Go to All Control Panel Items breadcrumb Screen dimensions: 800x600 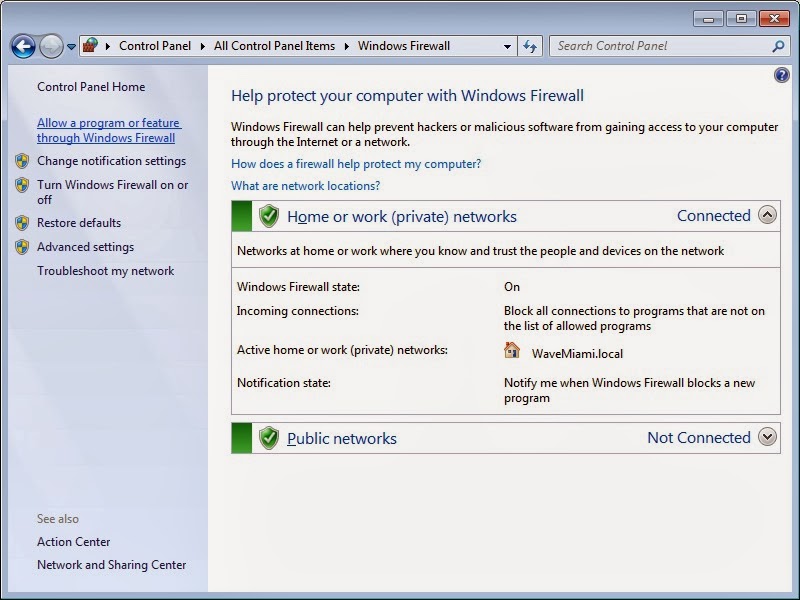274,46
